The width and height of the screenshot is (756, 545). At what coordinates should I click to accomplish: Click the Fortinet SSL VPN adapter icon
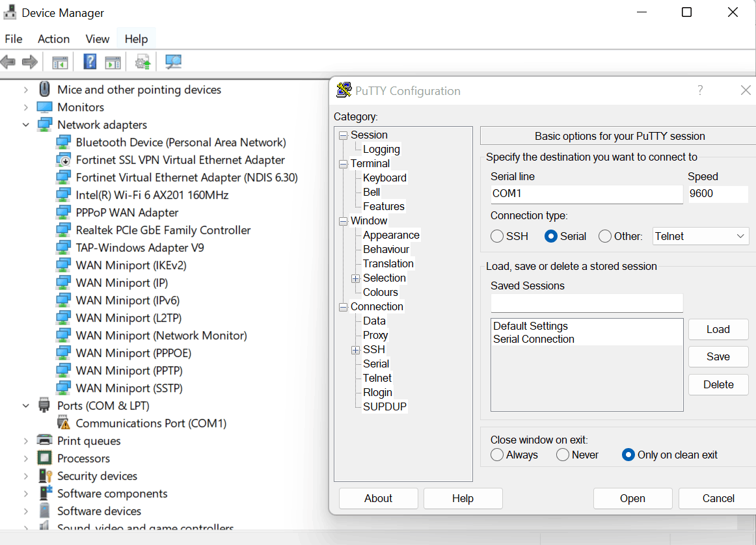(x=63, y=159)
